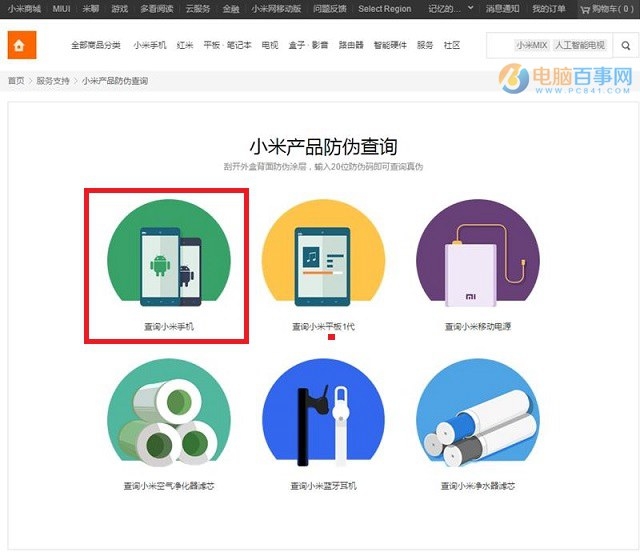Open 社区 nav item
Viewport: 640px width, 552px height.
[x=452, y=45]
